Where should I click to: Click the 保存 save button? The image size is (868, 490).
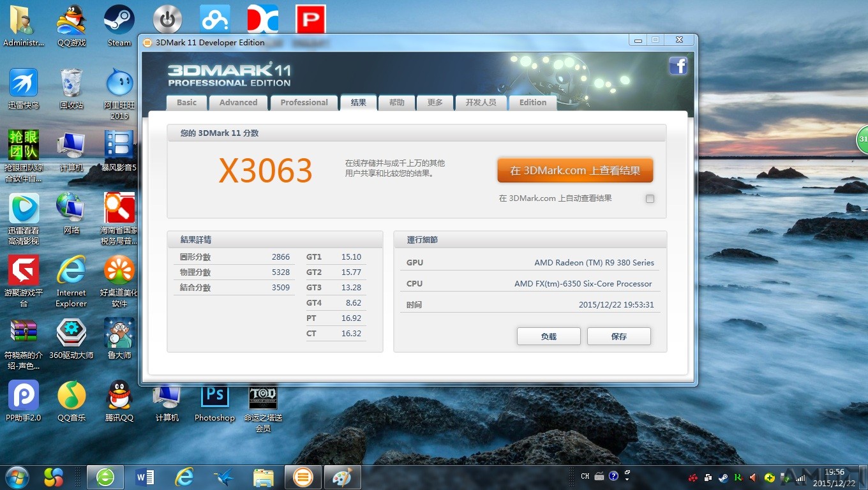pos(619,336)
